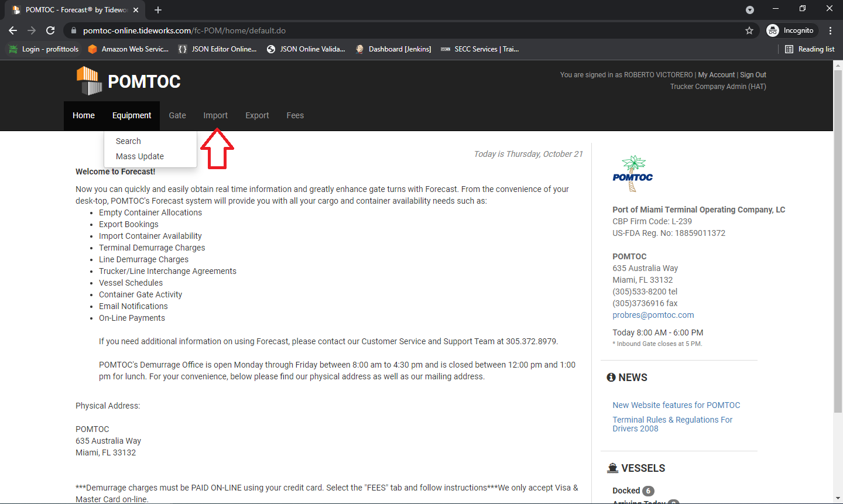Email probres@pomtoc.com link
The width and height of the screenshot is (843, 504).
(x=653, y=315)
